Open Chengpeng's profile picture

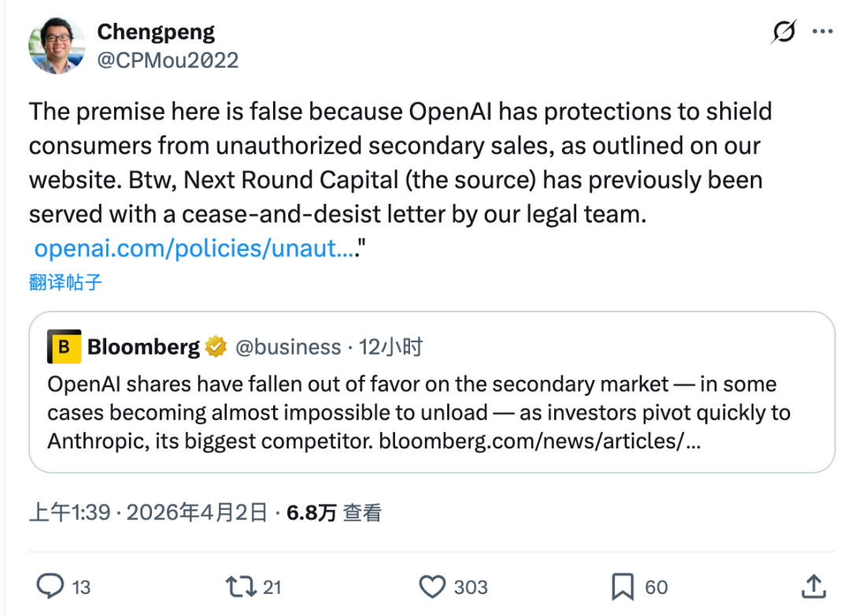click(x=57, y=46)
